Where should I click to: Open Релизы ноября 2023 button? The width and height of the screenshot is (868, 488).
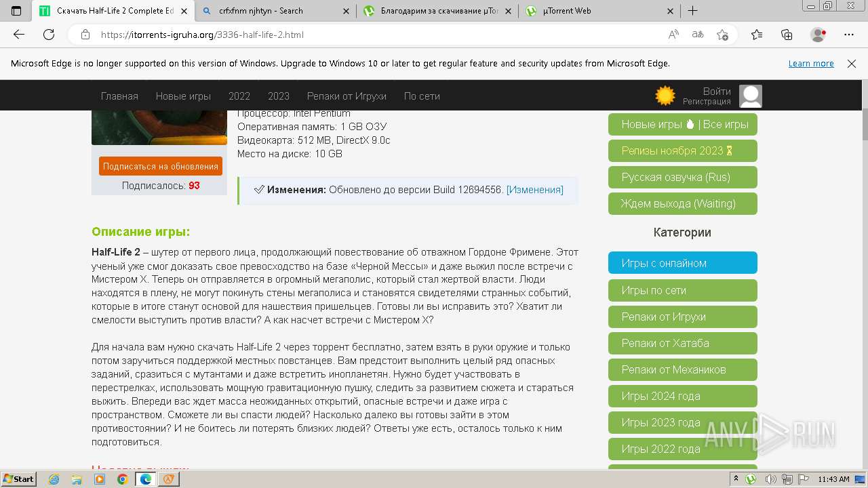(x=683, y=151)
